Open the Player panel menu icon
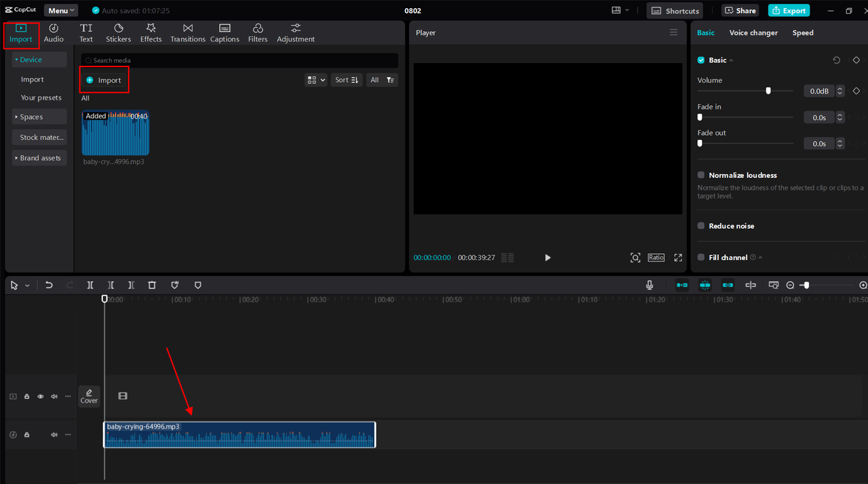Screen dimensions: 868x484 click(x=673, y=33)
